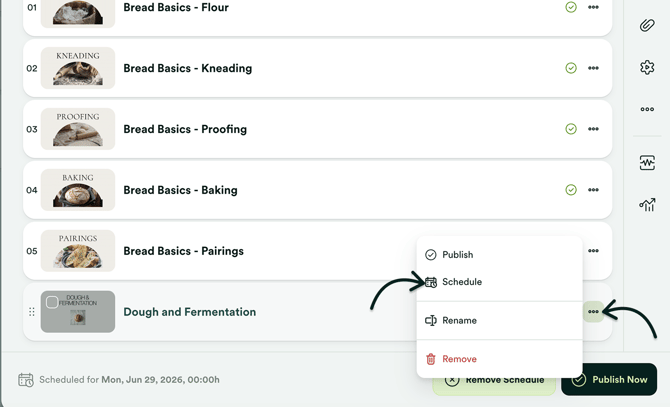Open the Pairings lesson thumbnail
The image size is (670, 407).
tap(78, 251)
